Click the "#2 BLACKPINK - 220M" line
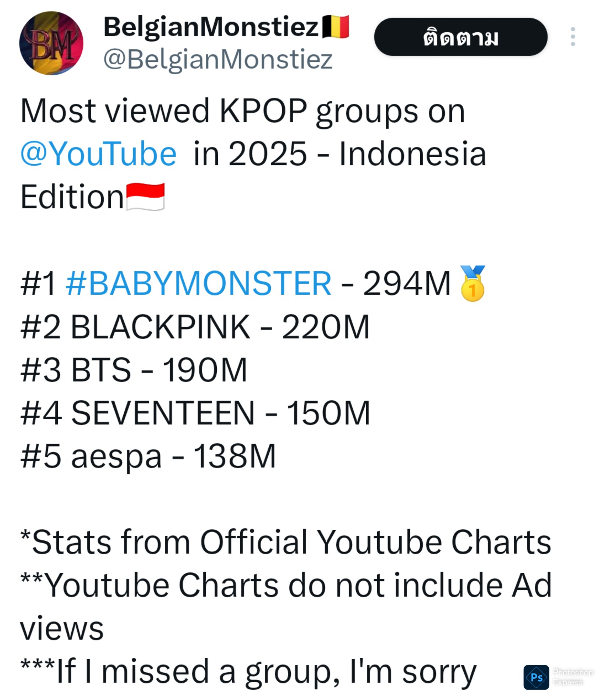605x700 pixels. point(195,327)
